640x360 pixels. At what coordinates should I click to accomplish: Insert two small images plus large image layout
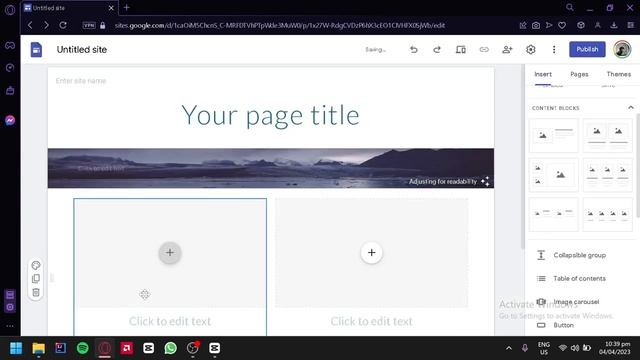click(x=553, y=175)
